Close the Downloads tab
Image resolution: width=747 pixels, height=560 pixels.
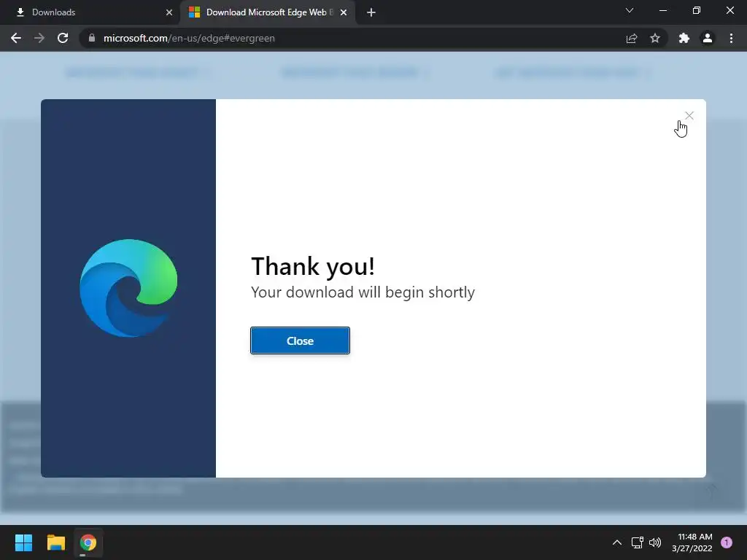point(169,12)
